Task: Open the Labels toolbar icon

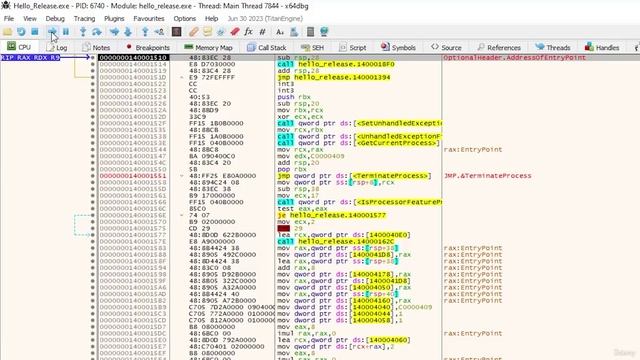Action: pos(221,31)
